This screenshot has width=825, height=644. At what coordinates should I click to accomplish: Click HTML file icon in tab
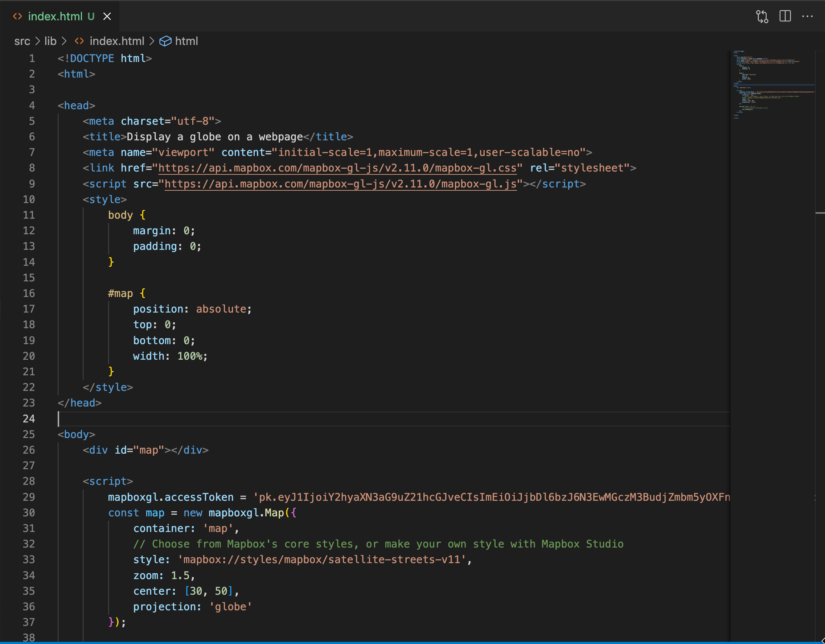click(x=17, y=17)
